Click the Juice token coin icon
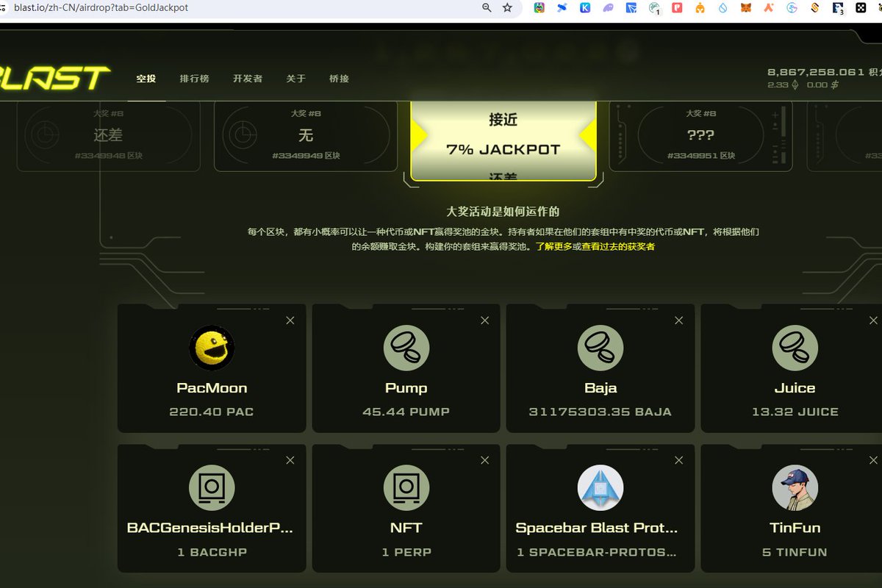The image size is (882, 588). tap(795, 348)
